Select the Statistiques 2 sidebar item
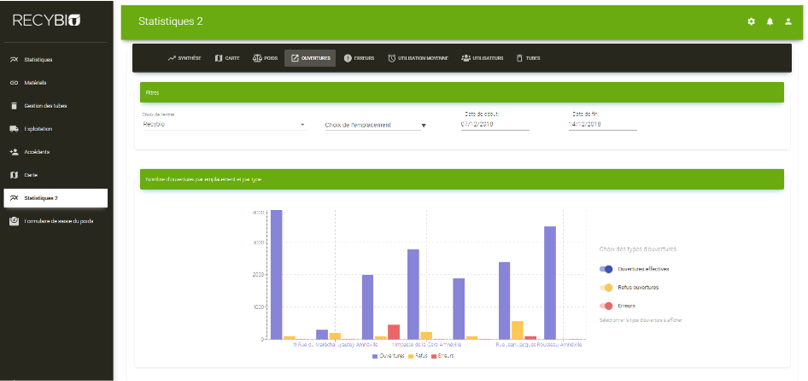 pyautogui.click(x=56, y=198)
